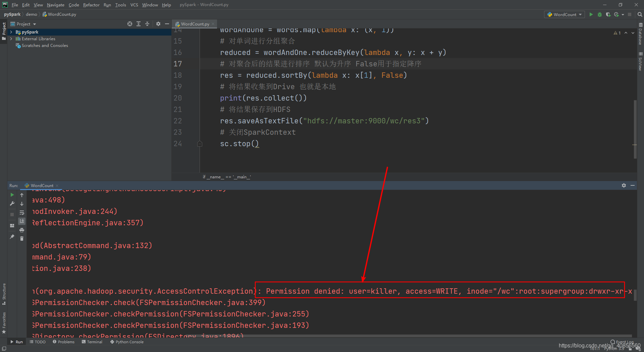Open Search Everywhere magnifier icon

point(640,14)
